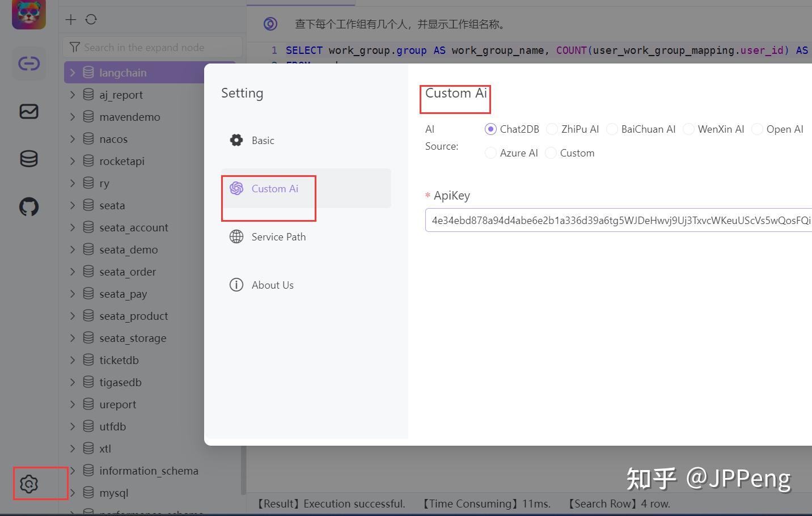Expand the langchain database node
The height and width of the screenshot is (516, 812).
[x=72, y=72]
